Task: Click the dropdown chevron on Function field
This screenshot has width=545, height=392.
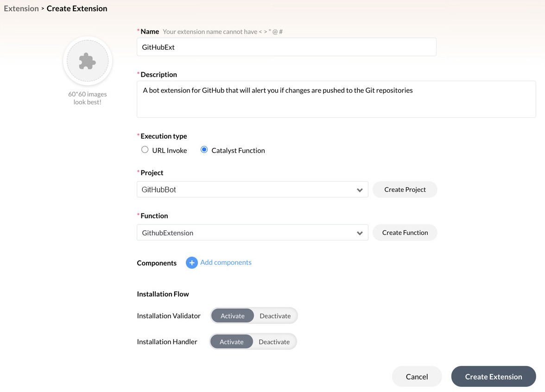Action: click(360, 232)
